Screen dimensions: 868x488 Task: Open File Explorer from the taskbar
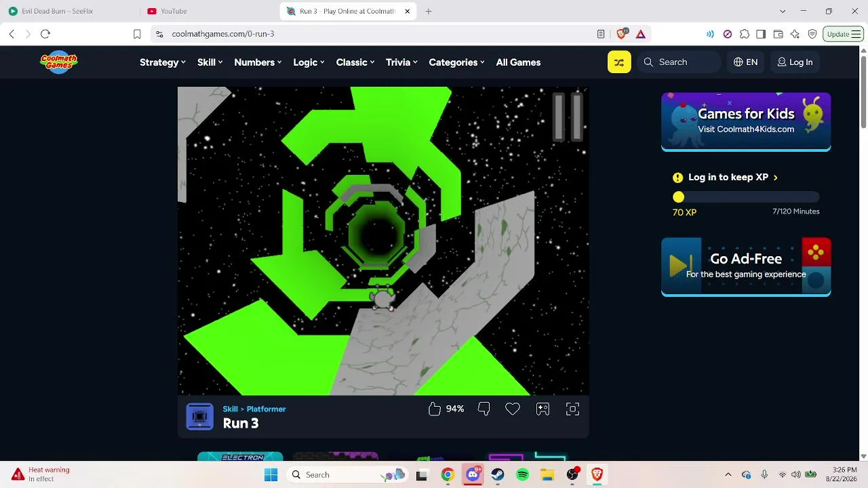coord(547,475)
